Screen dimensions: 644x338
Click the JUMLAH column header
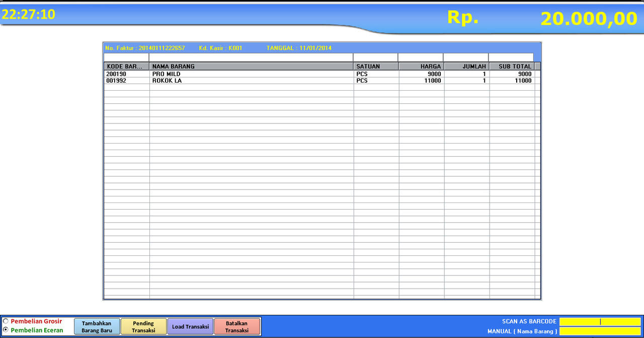click(x=467, y=66)
